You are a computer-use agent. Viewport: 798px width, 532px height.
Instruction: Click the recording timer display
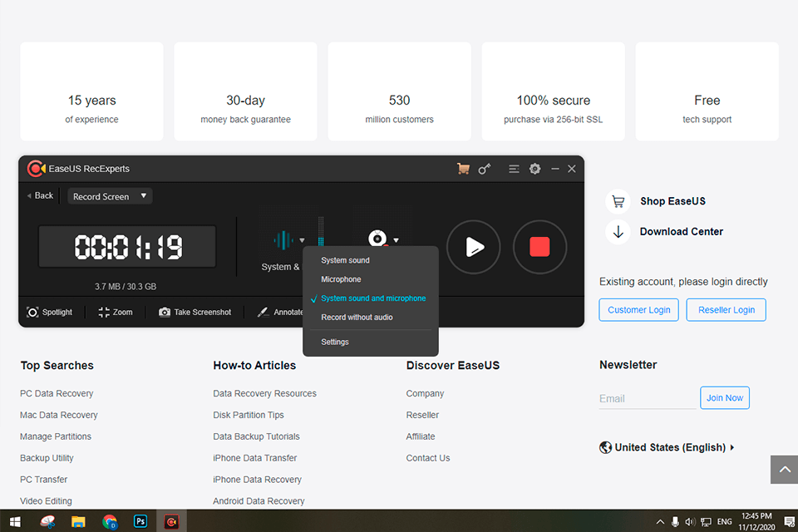tap(127, 247)
